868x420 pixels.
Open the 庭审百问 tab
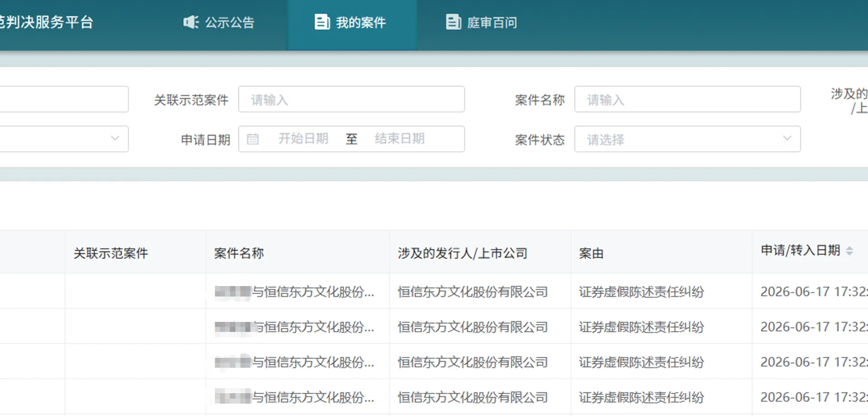(482, 22)
